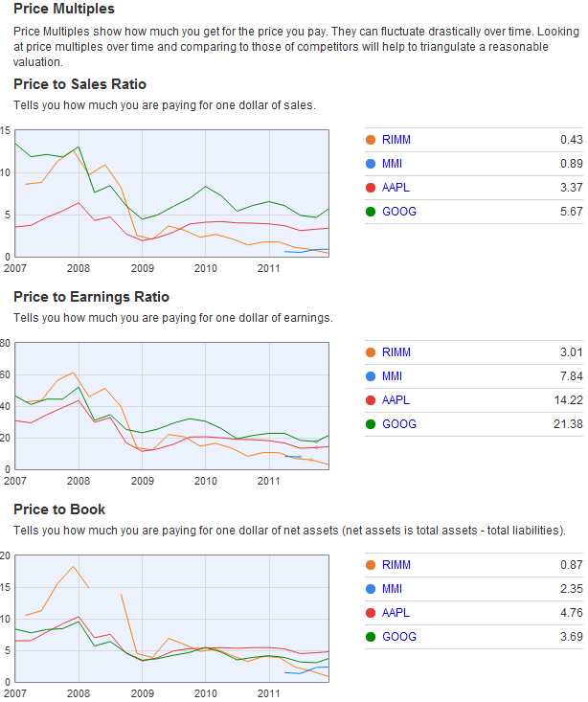The width and height of the screenshot is (588, 702).
Task: Click the blue MMI dot in Price to Book legend
Action: pyautogui.click(x=371, y=589)
